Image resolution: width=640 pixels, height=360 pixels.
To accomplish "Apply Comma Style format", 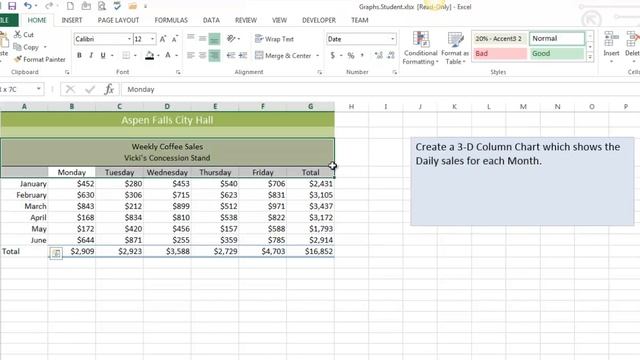I will point(362,55).
